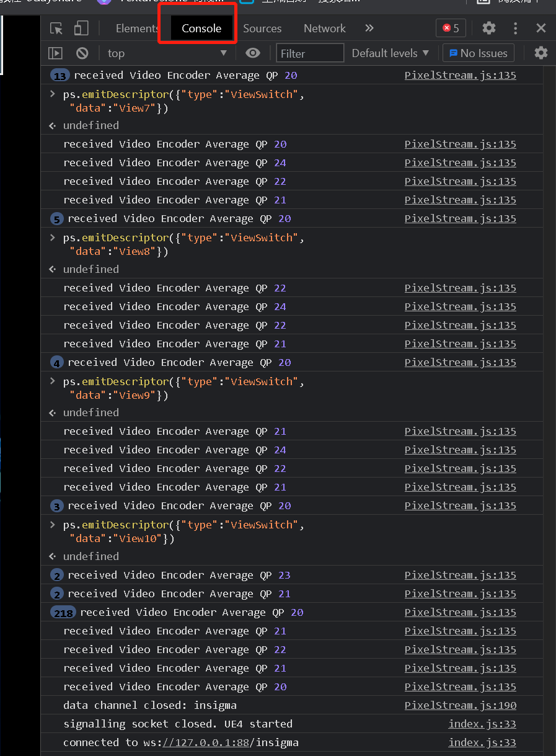Click the console Filter input field
Image resolution: width=556 pixels, height=756 pixels.
point(310,53)
